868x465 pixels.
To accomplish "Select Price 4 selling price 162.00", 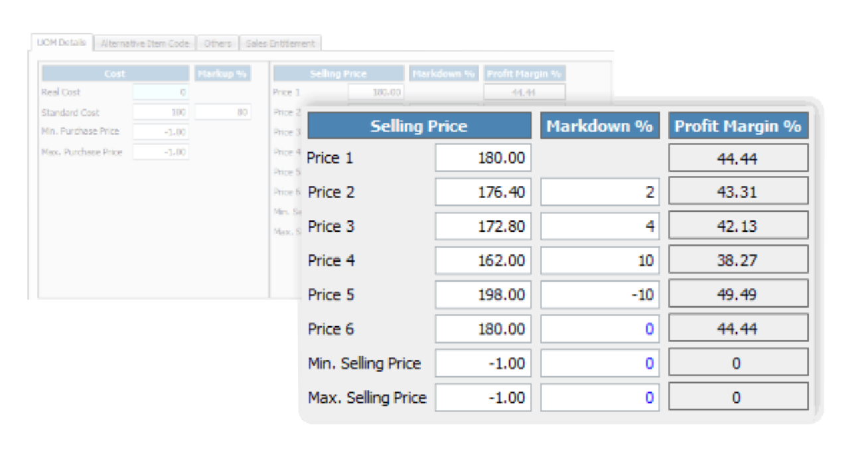I will tap(483, 260).
